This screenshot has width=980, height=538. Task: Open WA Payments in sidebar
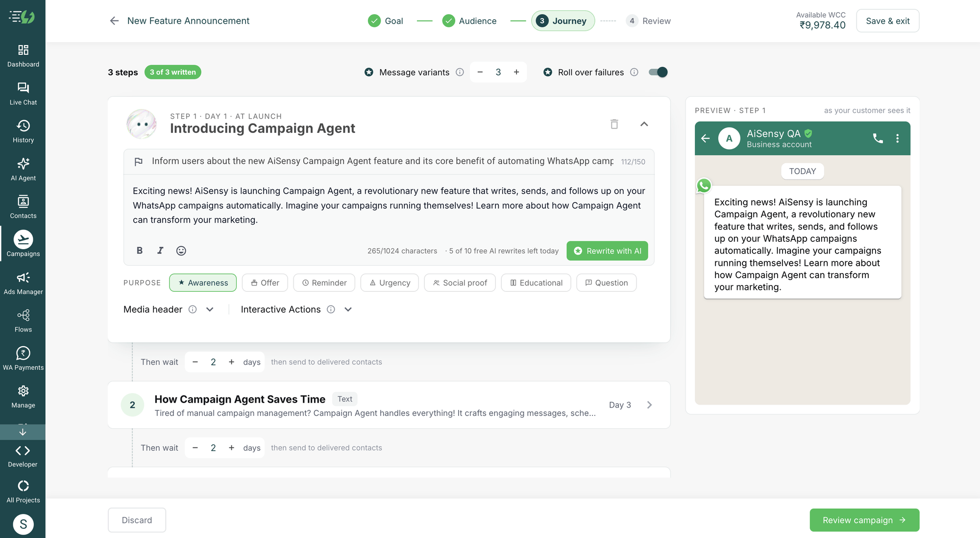(23, 359)
